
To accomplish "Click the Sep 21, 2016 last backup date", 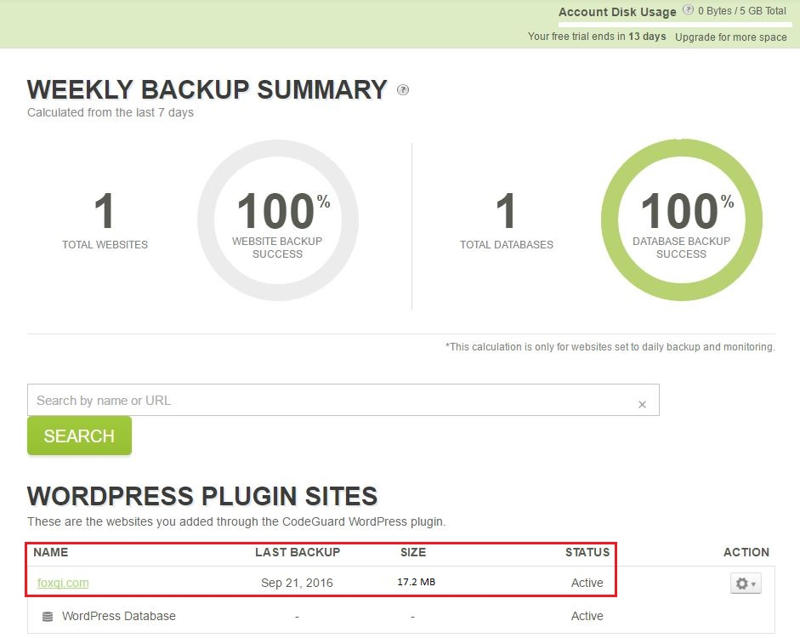I will tap(297, 583).
